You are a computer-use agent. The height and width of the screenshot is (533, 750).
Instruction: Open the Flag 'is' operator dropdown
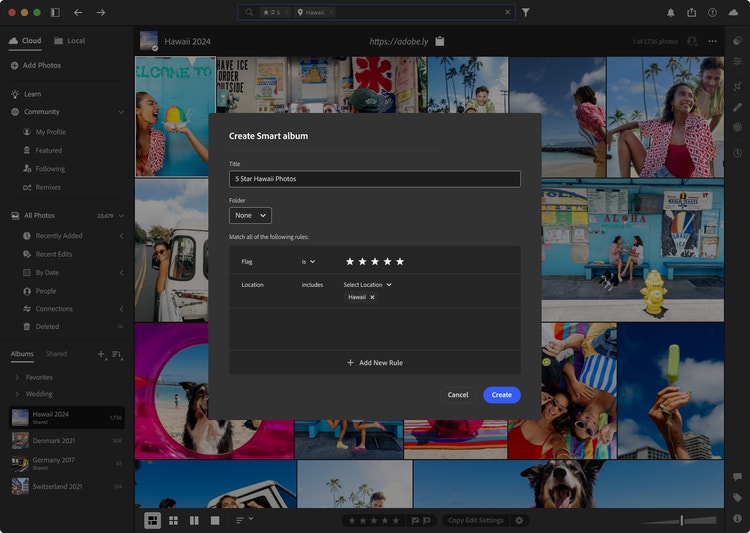point(308,262)
